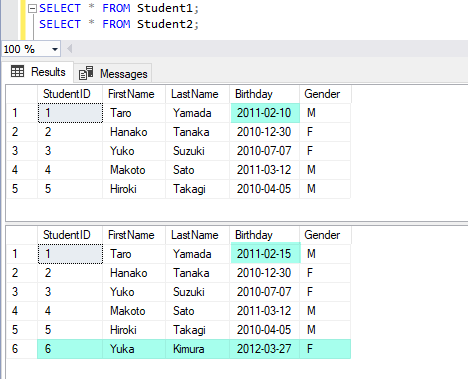Click FirstName header in first result grid
This screenshot has height=379, width=468.
pos(134,94)
